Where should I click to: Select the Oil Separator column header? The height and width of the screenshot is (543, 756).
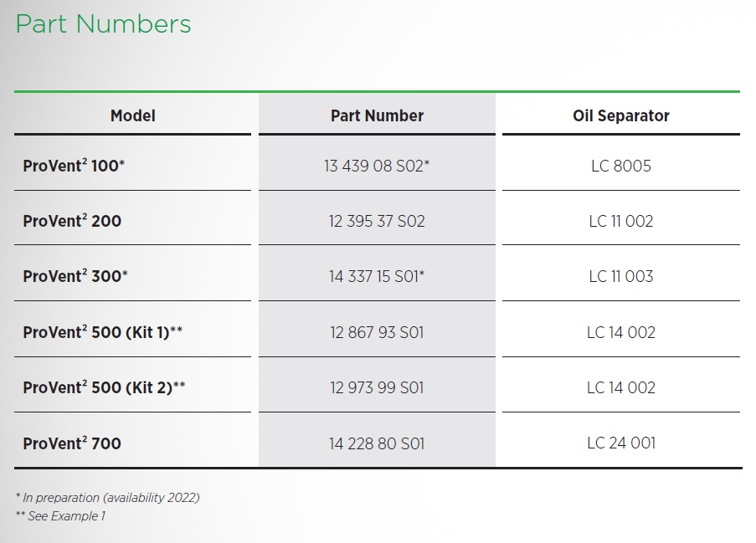621,115
